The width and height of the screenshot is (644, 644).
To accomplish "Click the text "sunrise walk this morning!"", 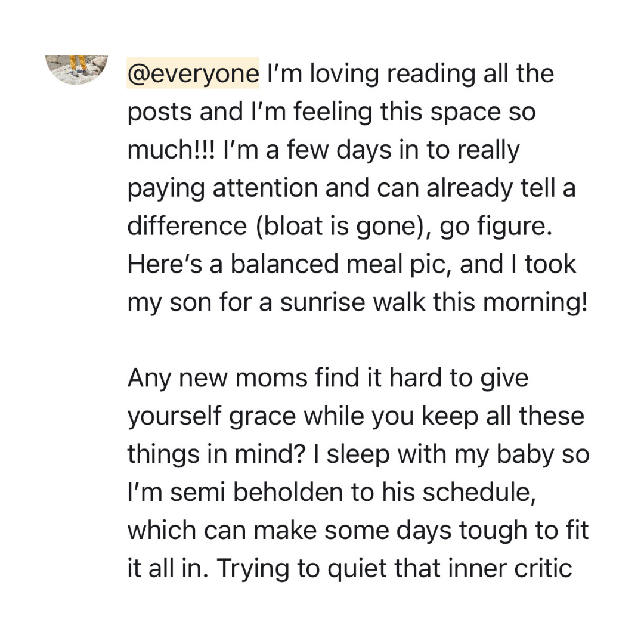I will click(x=434, y=303).
